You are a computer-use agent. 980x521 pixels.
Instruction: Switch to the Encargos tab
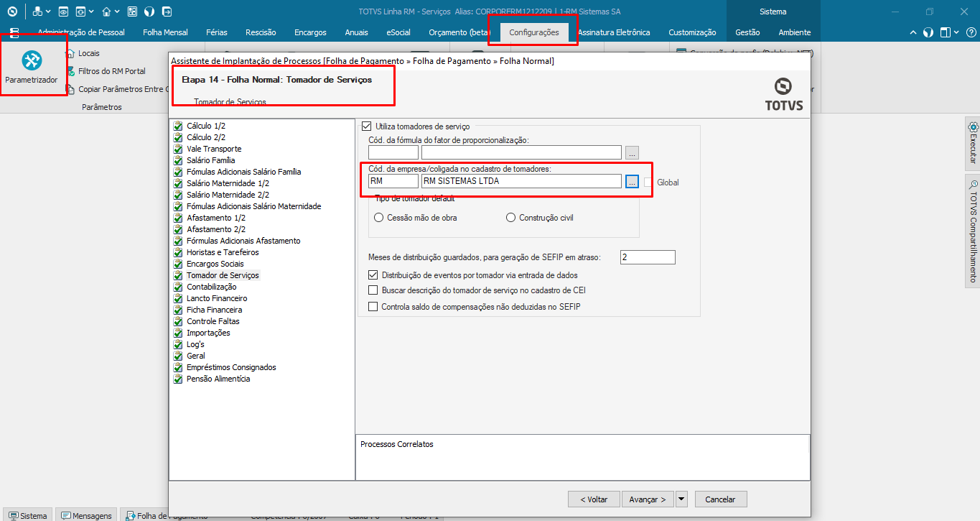(x=310, y=32)
